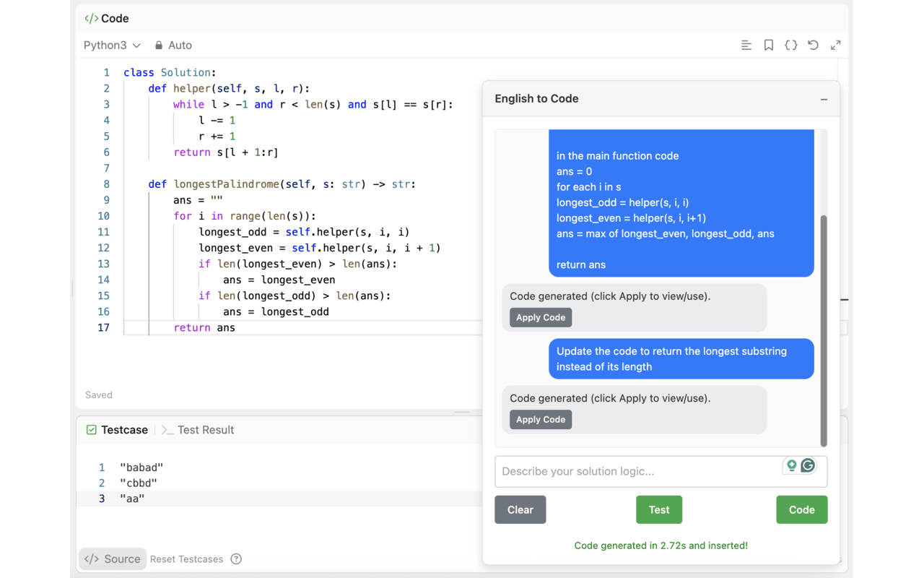This screenshot has height=578, width=924.
Task: Open the testcases help question-mark icon
Action: pos(236,559)
